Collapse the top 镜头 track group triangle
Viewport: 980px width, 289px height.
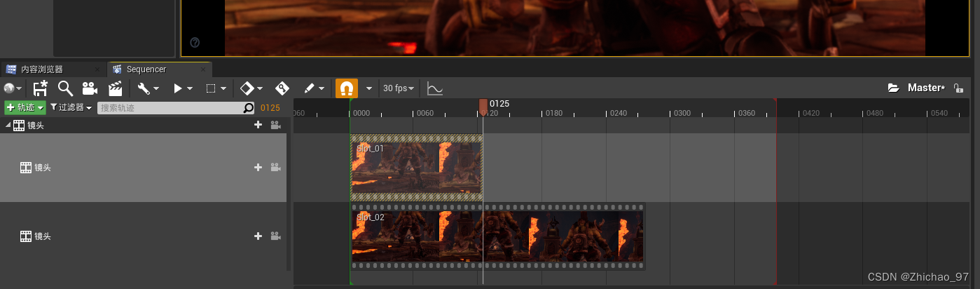point(8,125)
